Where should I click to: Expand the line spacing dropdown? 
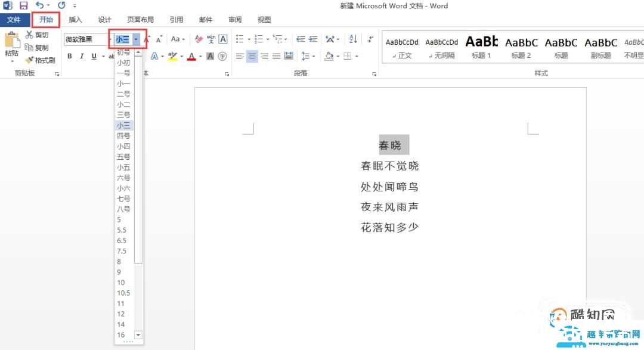(x=313, y=55)
